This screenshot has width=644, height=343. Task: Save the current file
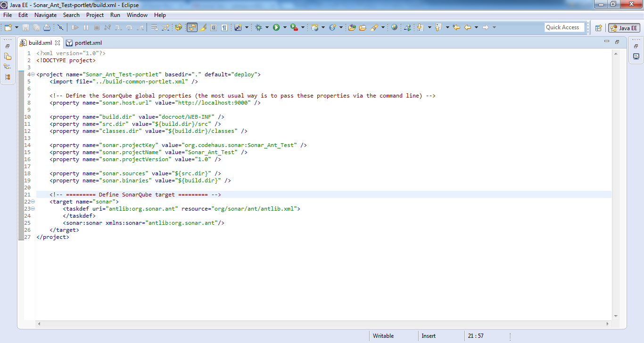point(25,27)
